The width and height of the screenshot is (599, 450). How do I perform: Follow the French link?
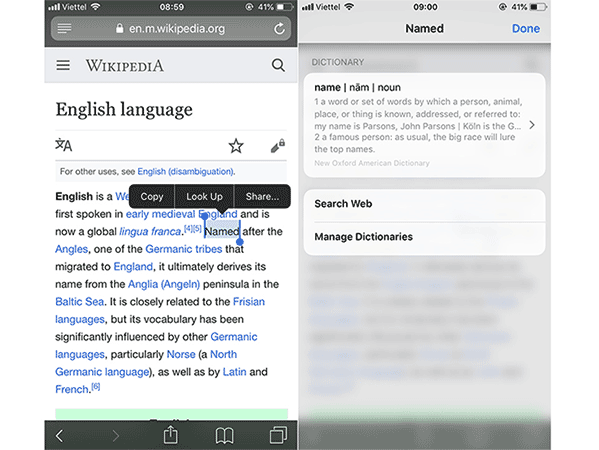pos(72,390)
